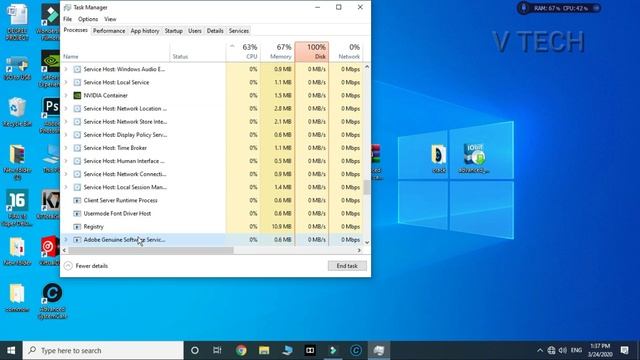Select the Advanced SystemCare desktop shortcut

coord(52,301)
